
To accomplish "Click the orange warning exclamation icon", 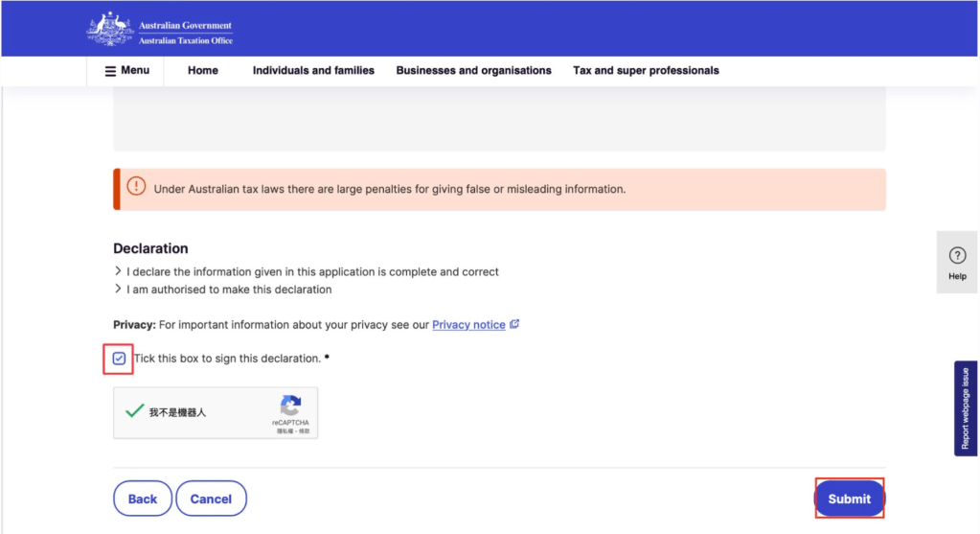I will (x=136, y=188).
